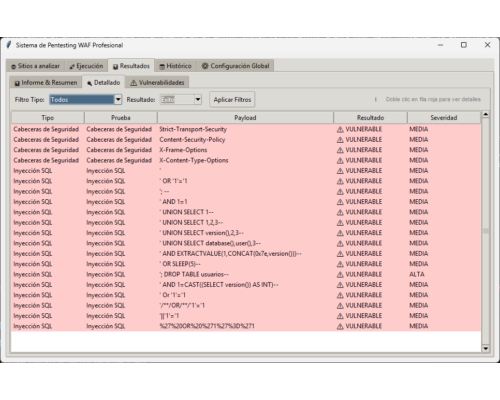Minimize the Sistema de Pentesting window
Viewport: 500px width, 400px height.
point(440,45)
